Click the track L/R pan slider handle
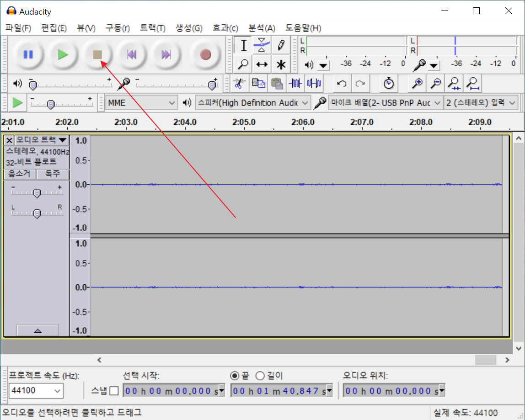 tap(37, 213)
